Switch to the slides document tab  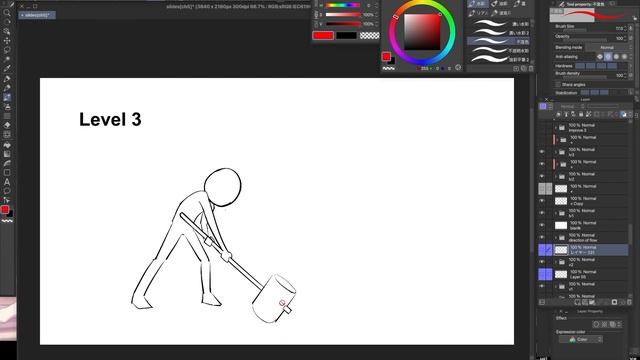pos(37,15)
